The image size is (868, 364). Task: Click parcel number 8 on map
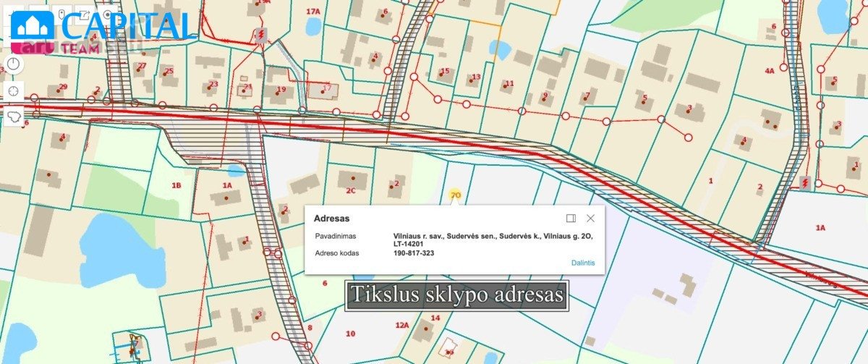pyautogui.click(x=310, y=328)
